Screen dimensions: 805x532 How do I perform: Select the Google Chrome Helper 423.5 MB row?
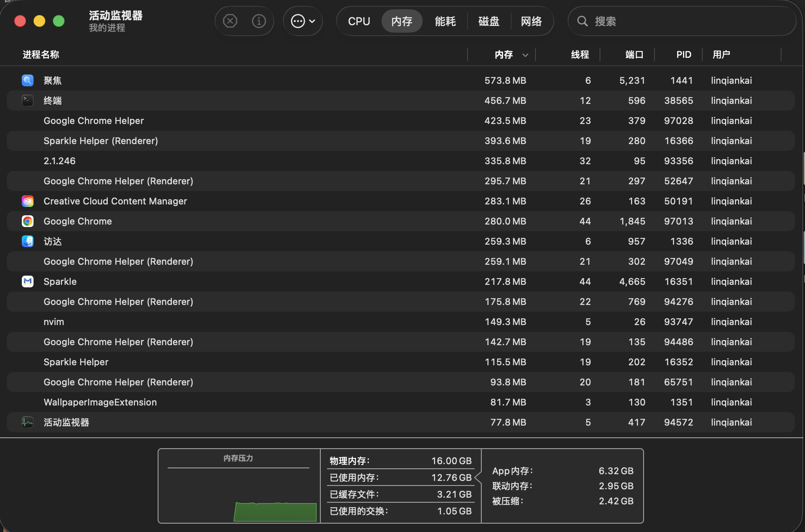click(x=400, y=121)
